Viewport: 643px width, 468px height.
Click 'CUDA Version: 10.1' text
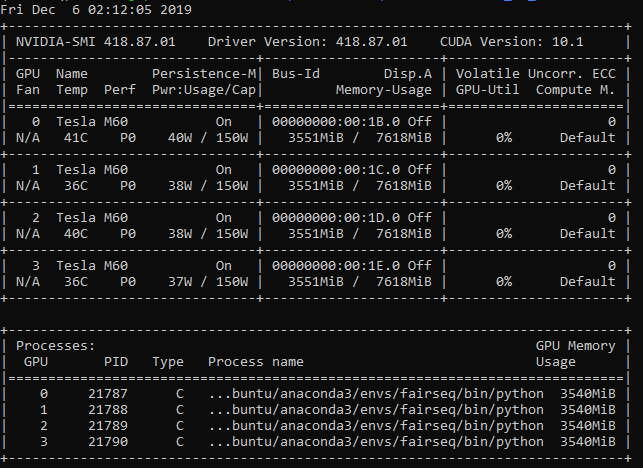tap(511, 41)
